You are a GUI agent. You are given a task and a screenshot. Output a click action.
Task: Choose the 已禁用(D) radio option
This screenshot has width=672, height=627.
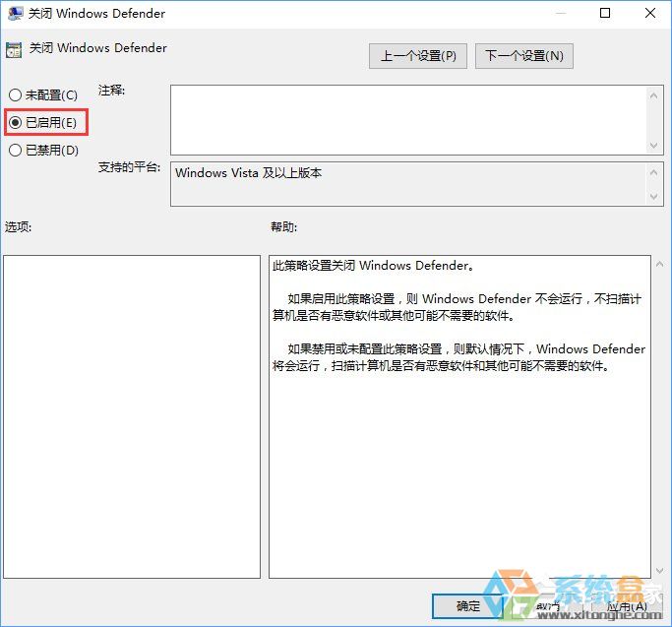43,150
